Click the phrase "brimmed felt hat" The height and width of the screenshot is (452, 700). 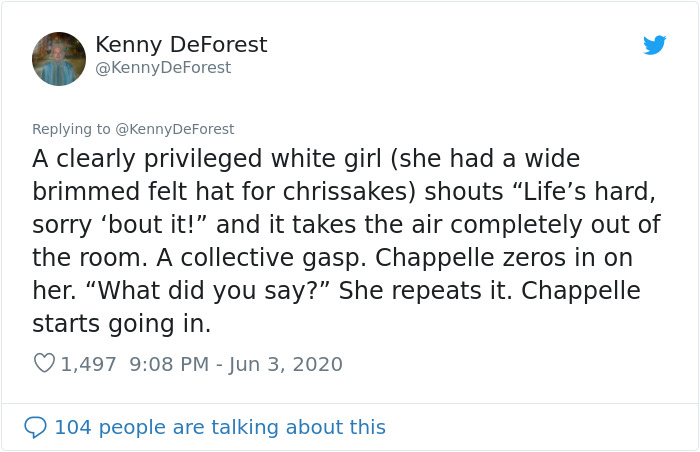(x=133, y=192)
